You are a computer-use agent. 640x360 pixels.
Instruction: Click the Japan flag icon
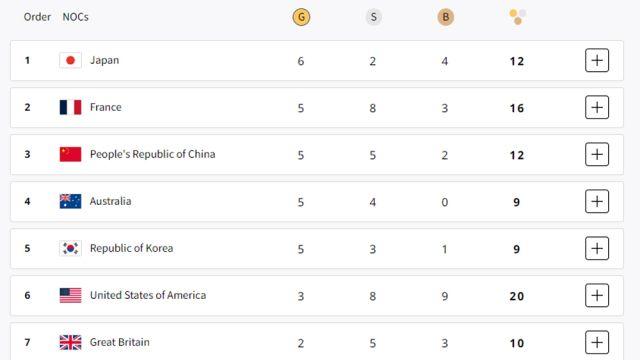(70, 60)
